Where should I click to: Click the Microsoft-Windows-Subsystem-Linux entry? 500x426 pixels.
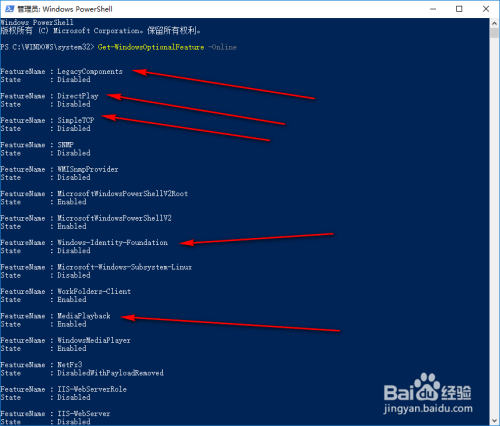coord(124,267)
